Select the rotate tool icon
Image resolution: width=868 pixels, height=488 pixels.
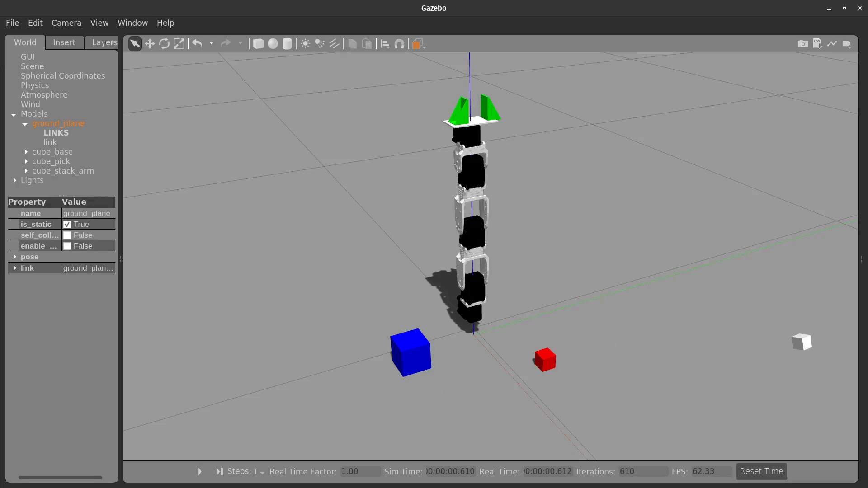pos(164,43)
